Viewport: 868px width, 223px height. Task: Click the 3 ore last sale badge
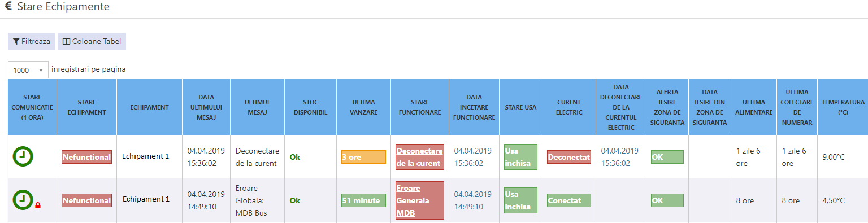point(363,157)
